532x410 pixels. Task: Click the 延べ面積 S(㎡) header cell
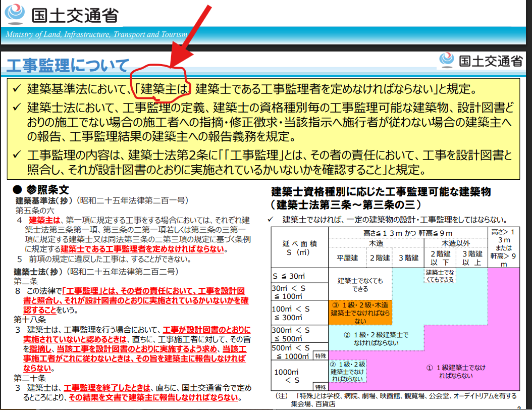point(299,247)
